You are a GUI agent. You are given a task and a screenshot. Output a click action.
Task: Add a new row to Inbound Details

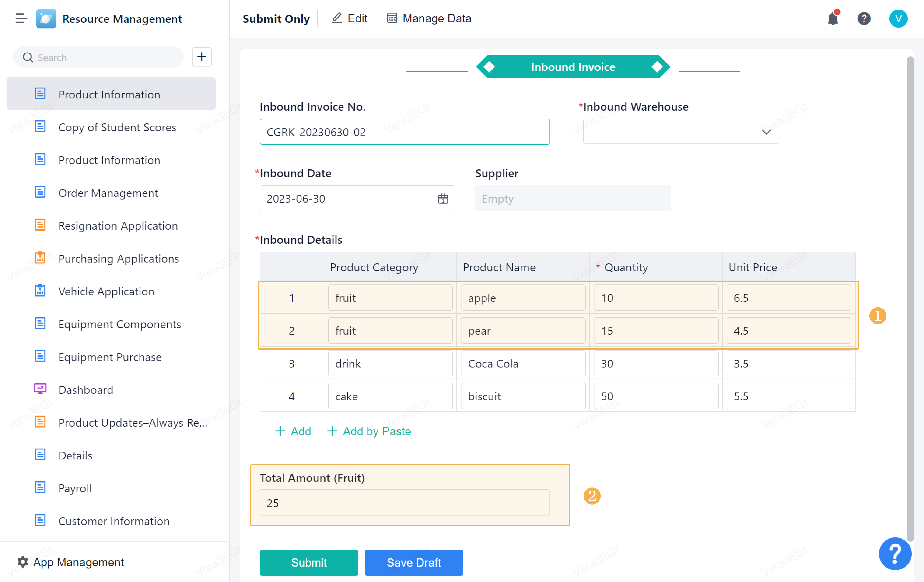tap(293, 431)
